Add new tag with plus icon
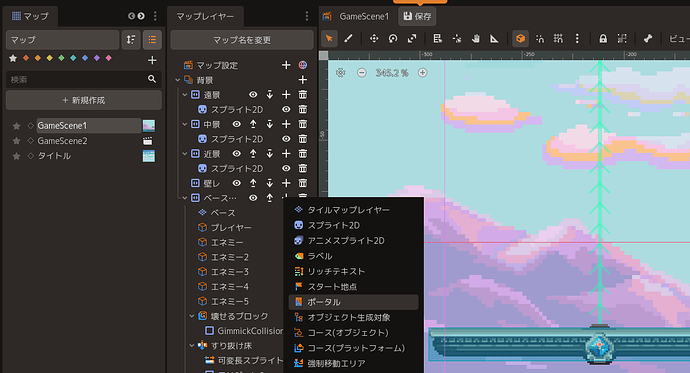 (x=152, y=60)
